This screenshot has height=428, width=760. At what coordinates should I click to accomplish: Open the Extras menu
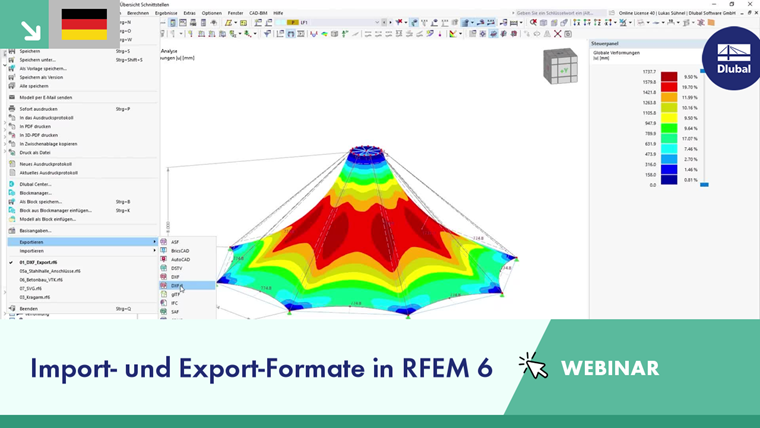click(x=190, y=13)
